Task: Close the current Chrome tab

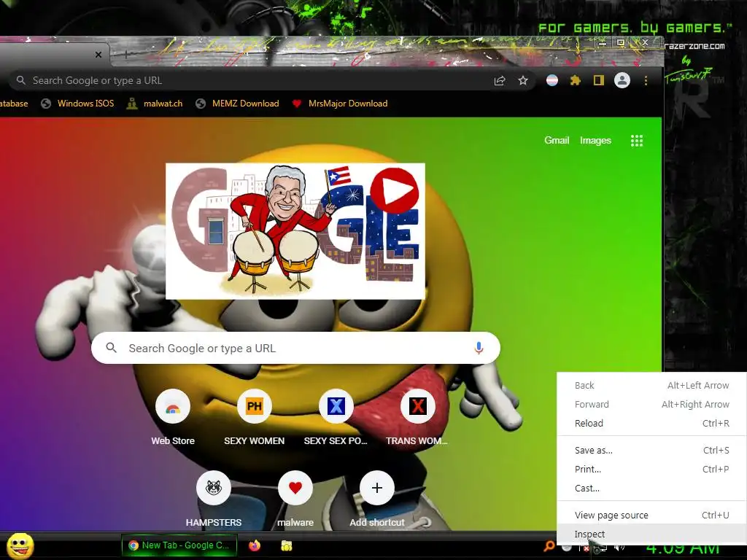Action: (98, 54)
